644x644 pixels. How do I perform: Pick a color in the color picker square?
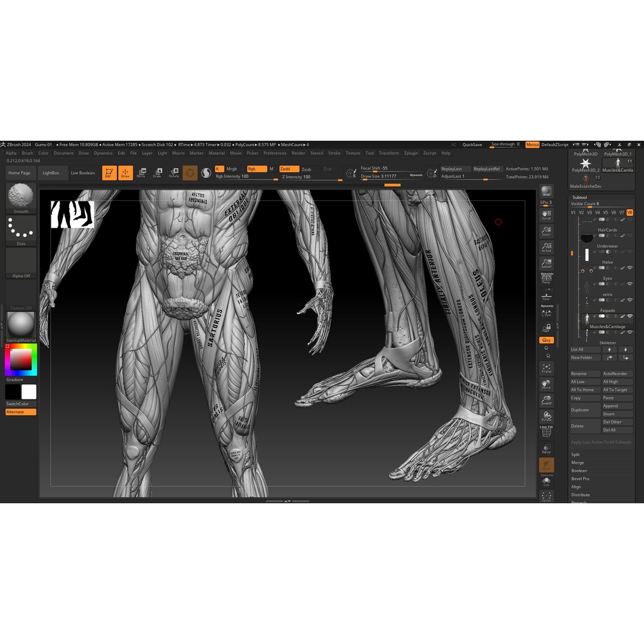tap(21, 360)
